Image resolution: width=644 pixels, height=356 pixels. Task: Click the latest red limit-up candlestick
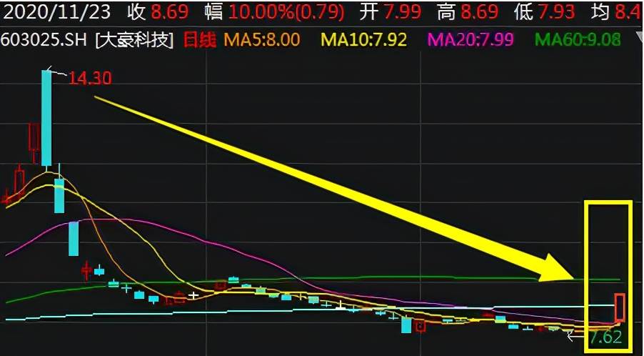(619, 307)
